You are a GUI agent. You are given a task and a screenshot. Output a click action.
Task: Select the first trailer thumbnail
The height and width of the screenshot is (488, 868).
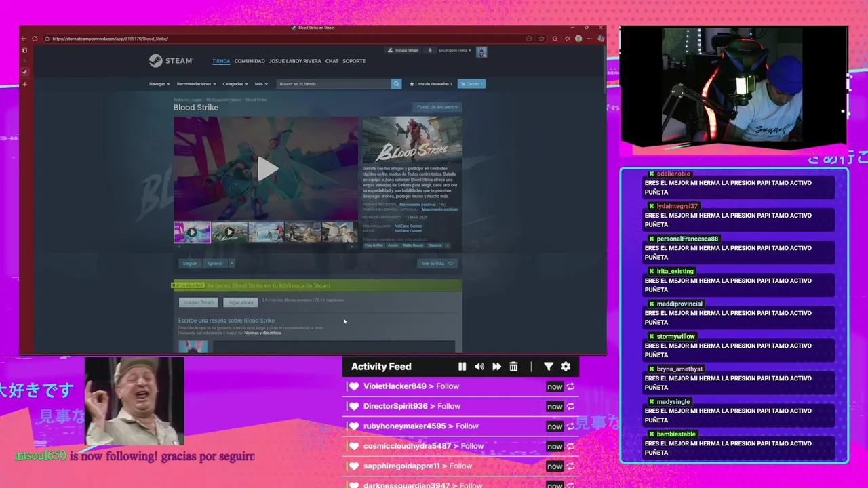[192, 232]
